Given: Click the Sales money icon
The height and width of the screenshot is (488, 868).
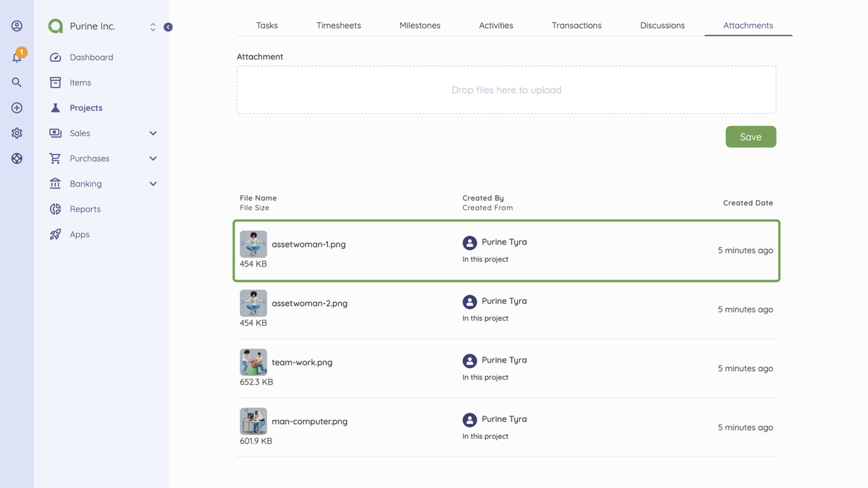Looking at the screenshot, I should tap(55, 133).
